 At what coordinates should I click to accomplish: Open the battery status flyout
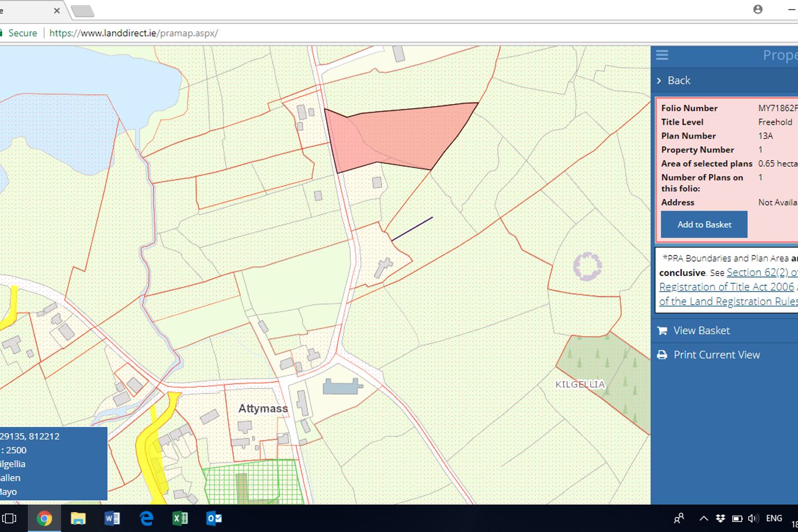click(x=737, y=518)
